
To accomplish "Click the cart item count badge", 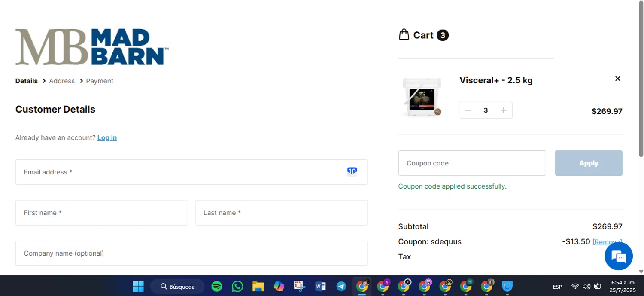I will click(443, 35).
